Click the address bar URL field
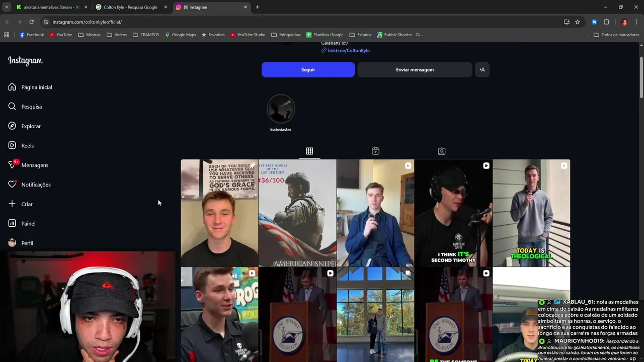 (x=302, y=22)
